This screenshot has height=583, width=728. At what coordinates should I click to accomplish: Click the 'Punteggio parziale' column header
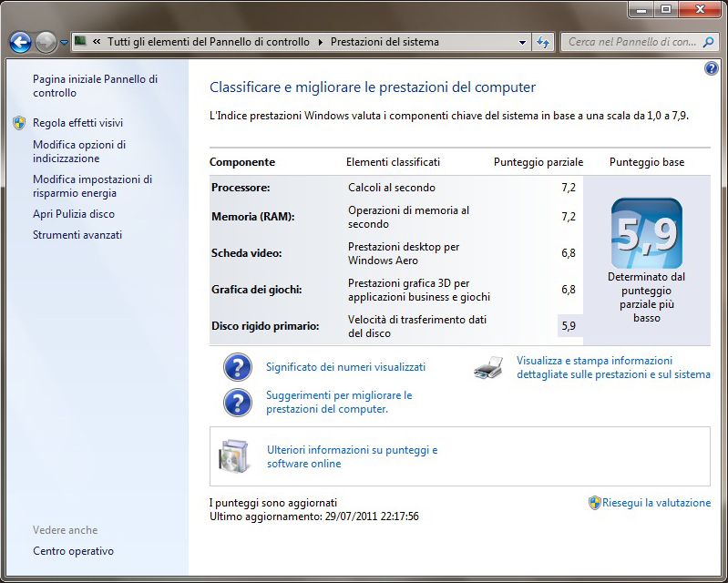538,162
